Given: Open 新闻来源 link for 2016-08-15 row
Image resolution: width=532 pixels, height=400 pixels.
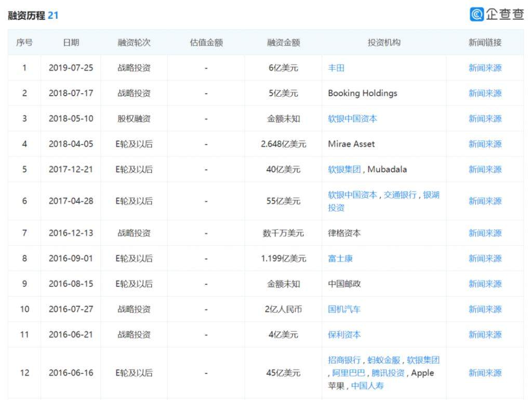Looking at the screenshot, I should pyautogui.click(x=485, y=284).
